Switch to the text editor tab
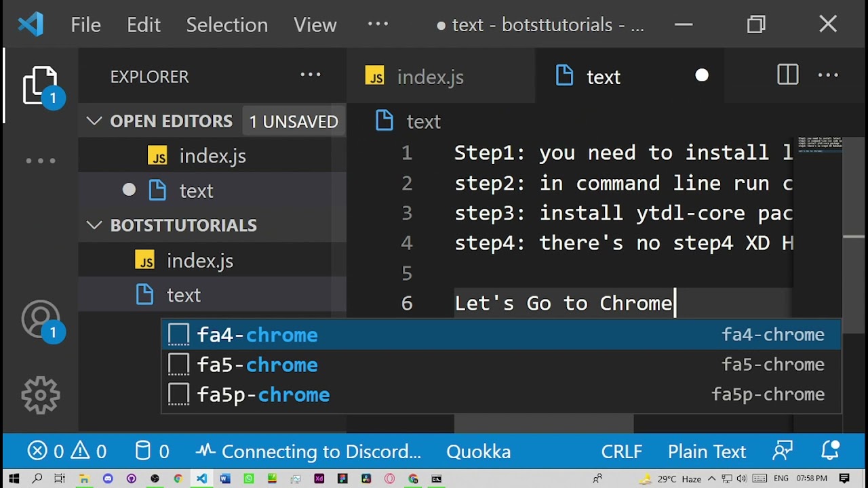Image resolution: width=868 pixels, height=488 pixels. (629, 76)
